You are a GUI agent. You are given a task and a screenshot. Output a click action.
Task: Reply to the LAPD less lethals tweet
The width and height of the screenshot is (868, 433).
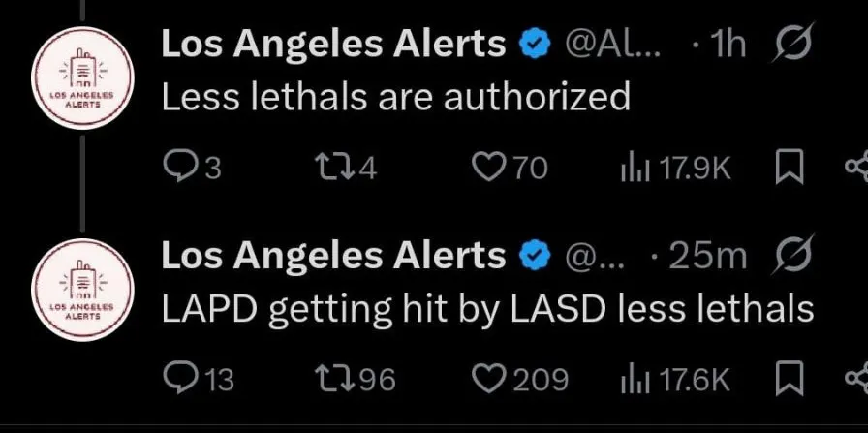click(180, 378)
